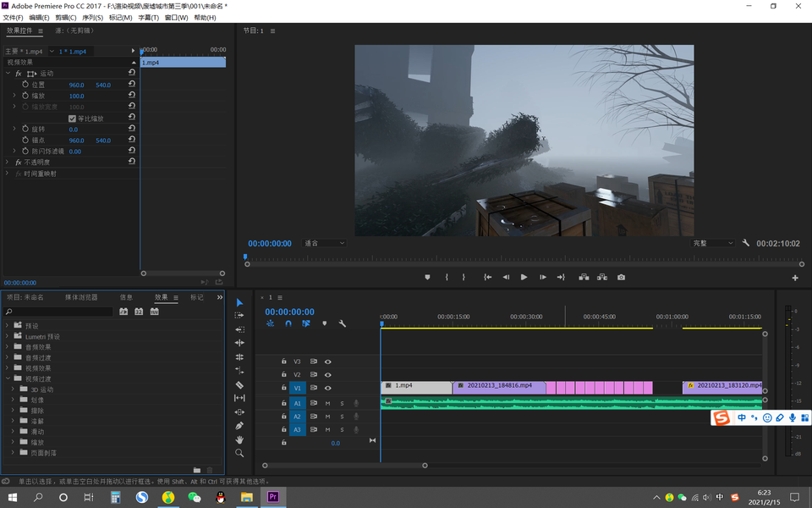
Task: Hide track V2 with eye icon
Action: tap(328, 375)
